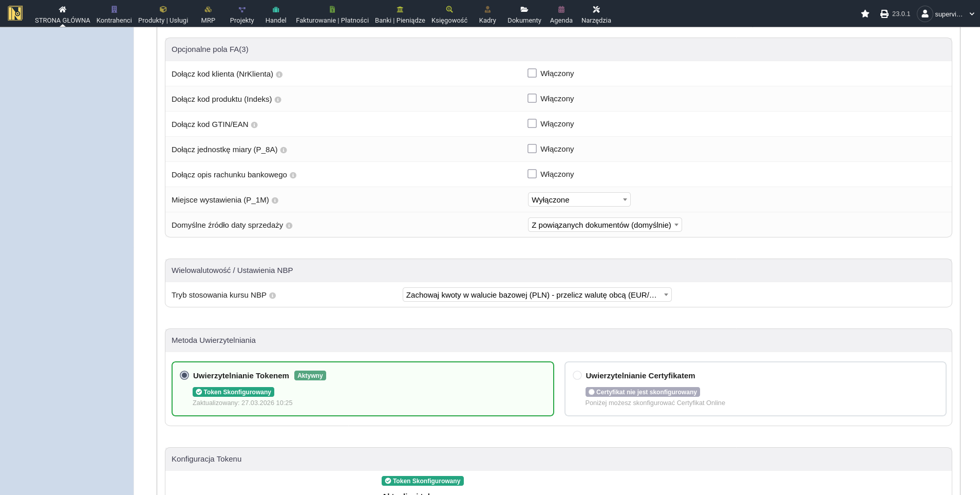Select Uwierzytelnianie Tokenem radio button

[x=184, y=376]
